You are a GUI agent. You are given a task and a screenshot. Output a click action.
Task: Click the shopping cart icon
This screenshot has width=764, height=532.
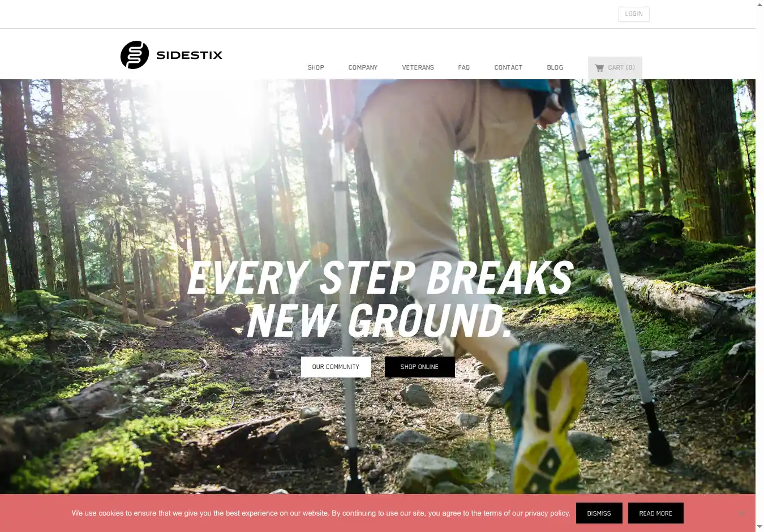click(x=599, y=68)
